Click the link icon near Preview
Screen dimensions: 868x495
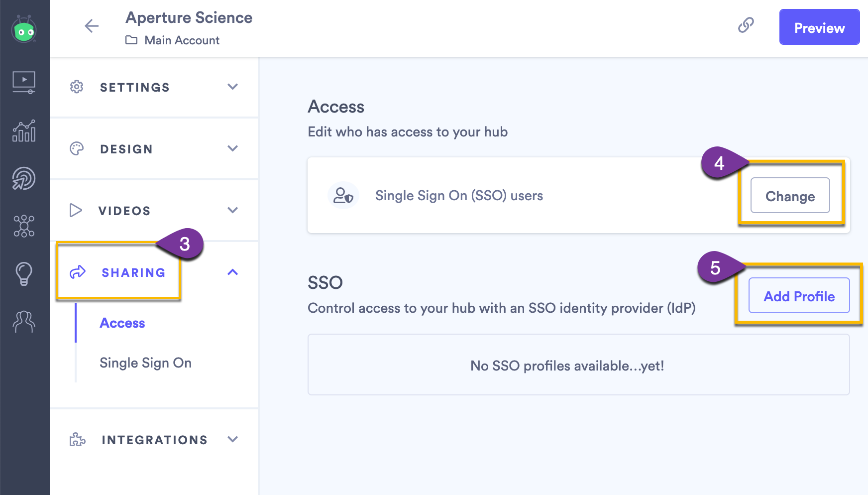pyautogui.click(x=745, y=26)
